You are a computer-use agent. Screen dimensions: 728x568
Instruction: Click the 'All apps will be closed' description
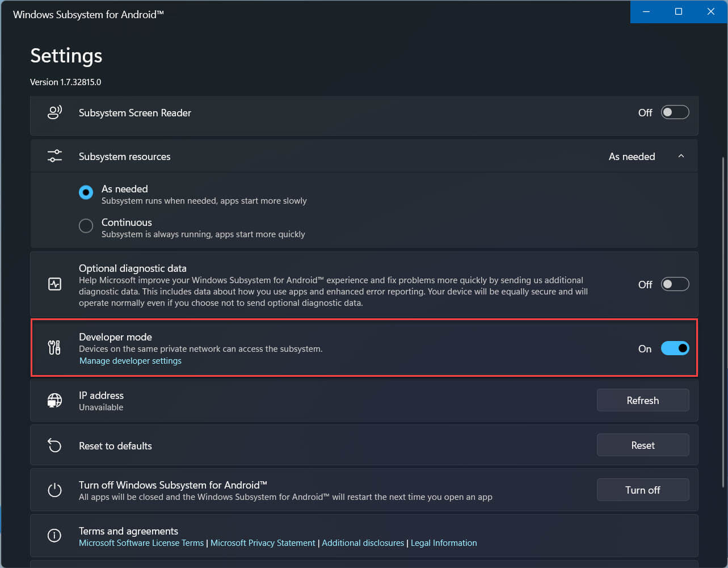click(x=285, y=497)
